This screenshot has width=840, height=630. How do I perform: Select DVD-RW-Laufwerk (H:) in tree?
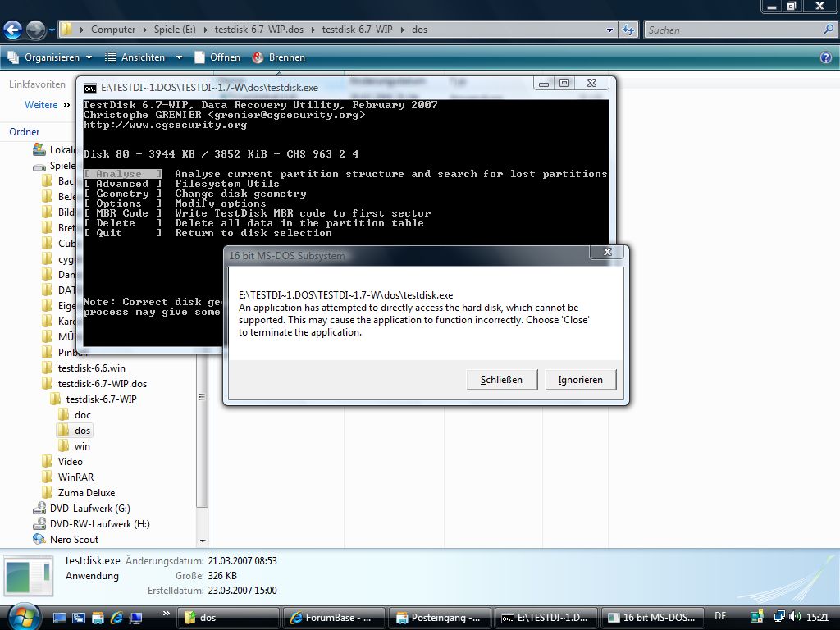[99, 523]
